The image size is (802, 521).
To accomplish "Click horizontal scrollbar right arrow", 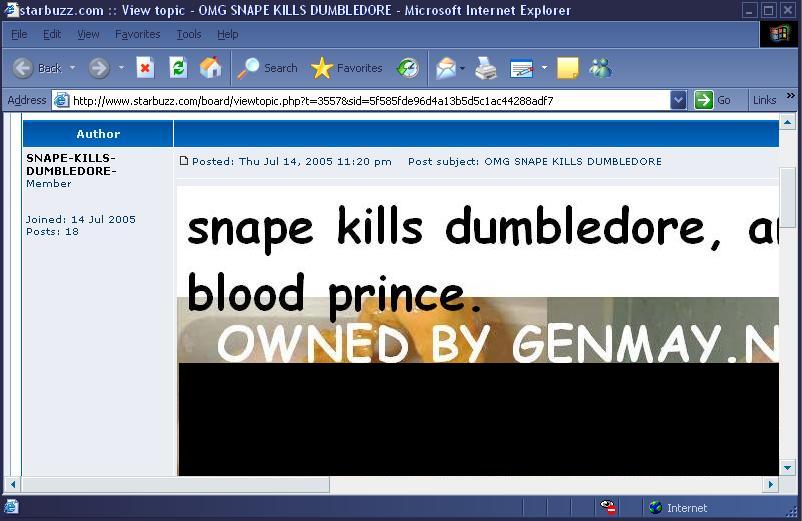I will coord(771,484).
